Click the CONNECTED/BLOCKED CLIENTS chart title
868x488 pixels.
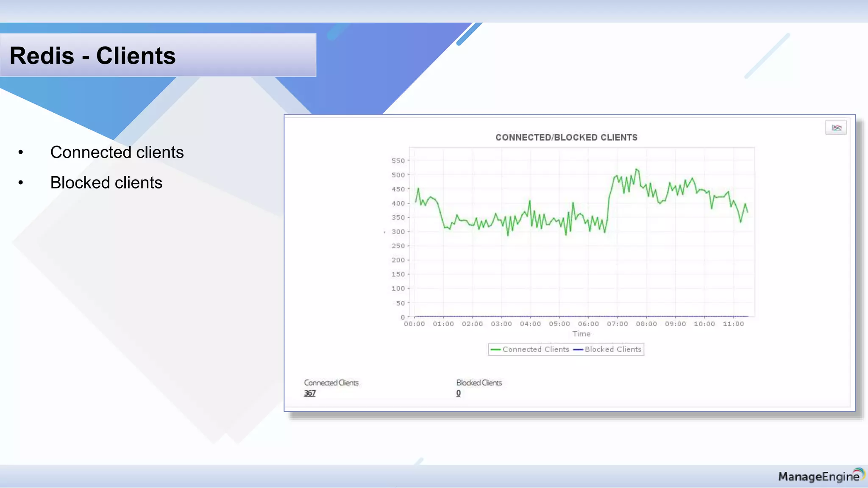[566, 137]
